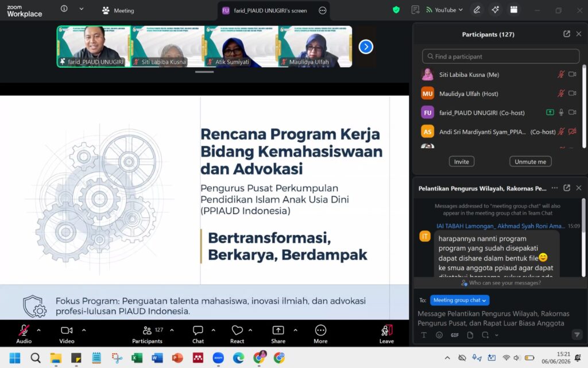This screenshot has width=588, height=368.
Task: Expand share options caret
Action: pyautogui.click(x=296, y=330)
